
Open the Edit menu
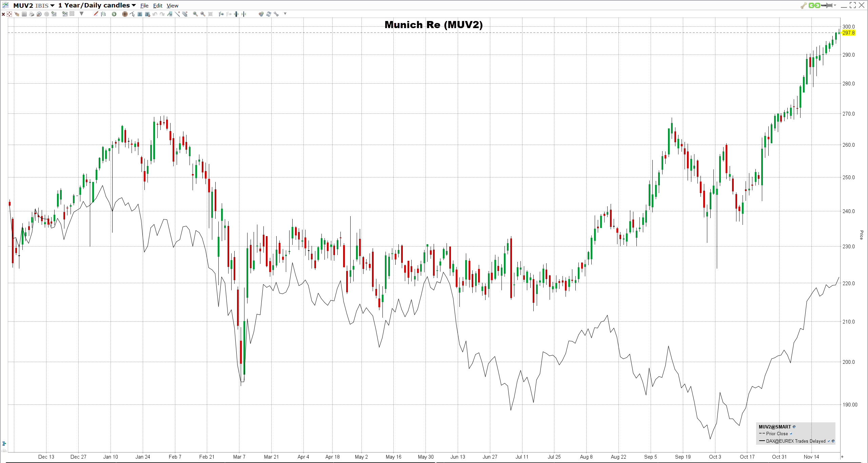pyautogui.click(x=158, y=5)
